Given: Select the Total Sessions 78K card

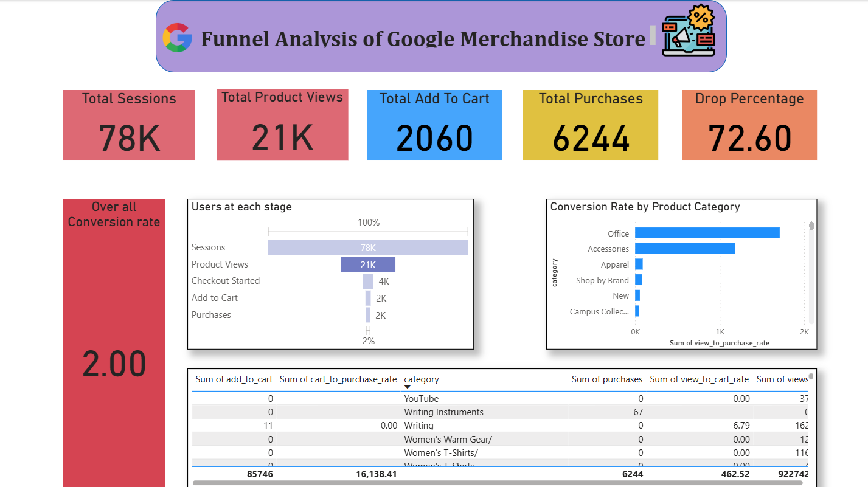Looking at the screenshot, I should coord(129,125).
